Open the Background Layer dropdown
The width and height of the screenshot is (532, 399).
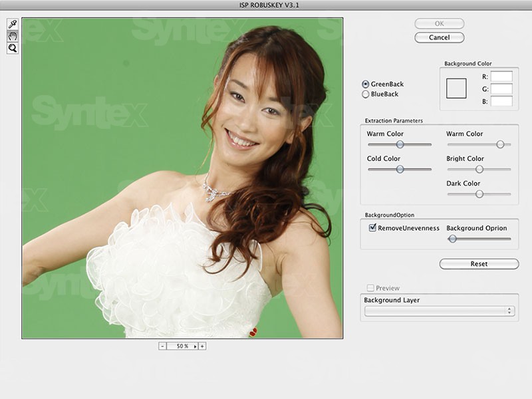click(439, 311)
